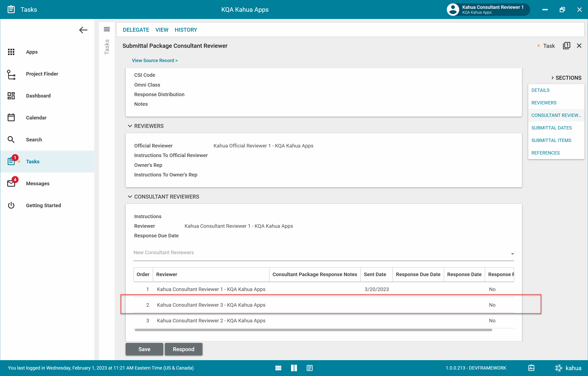Open New Consultant Reviewers dropdown
This screenshot has width=588, height=376.
(512, 254)
